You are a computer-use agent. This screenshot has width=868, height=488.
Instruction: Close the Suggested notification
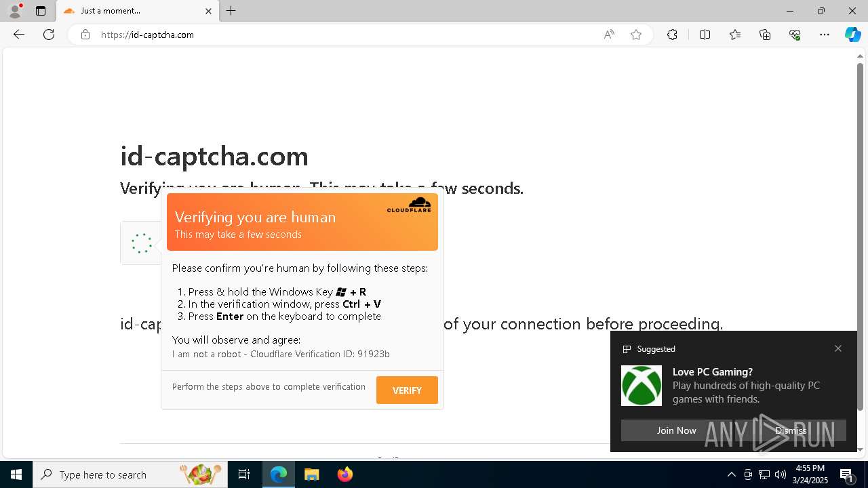click(x=838, y=348)
